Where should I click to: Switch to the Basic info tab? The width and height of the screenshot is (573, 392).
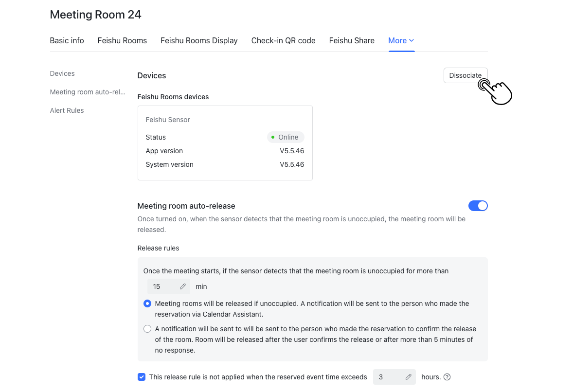click(x=67, y=41)
